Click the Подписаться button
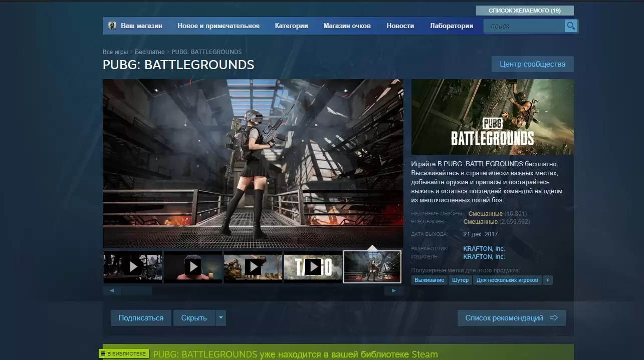 [x=141, y=318]
